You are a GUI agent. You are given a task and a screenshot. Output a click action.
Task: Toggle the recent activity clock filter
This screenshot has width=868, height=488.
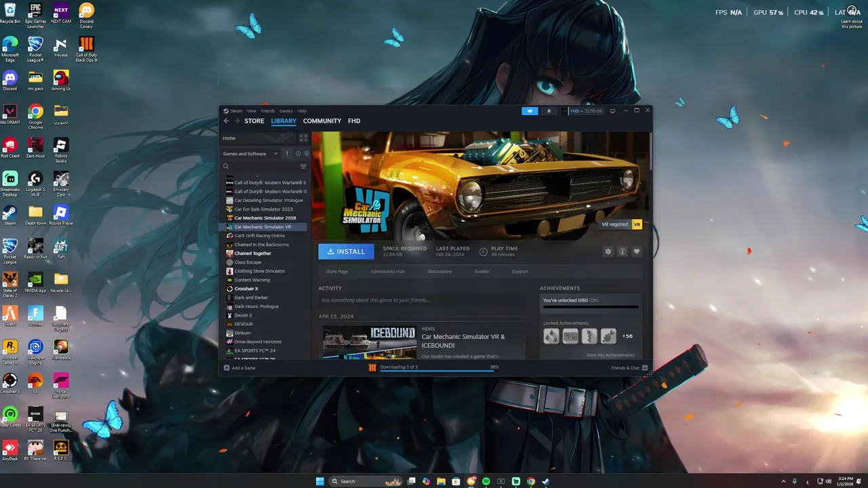(x=298, y=154)
